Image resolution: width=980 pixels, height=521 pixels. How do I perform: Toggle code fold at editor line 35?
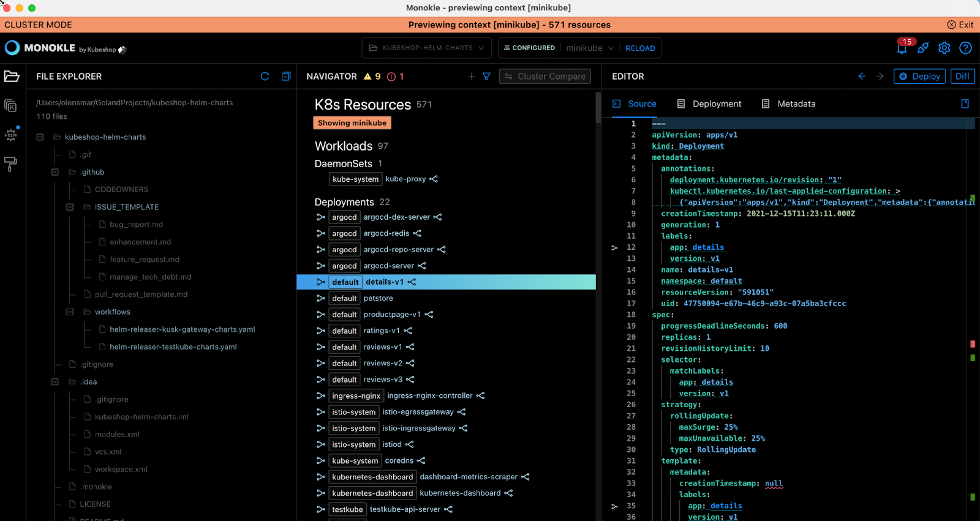click(x=614, y=506)
